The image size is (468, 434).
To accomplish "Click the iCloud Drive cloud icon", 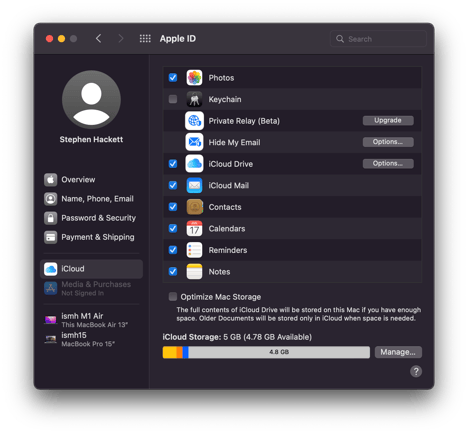I will tap(194, 164).
